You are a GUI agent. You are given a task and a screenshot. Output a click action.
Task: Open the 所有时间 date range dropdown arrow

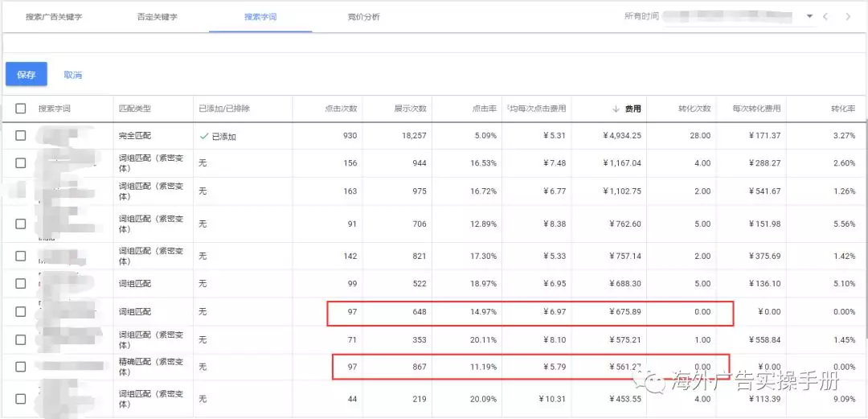pos(809,16)
